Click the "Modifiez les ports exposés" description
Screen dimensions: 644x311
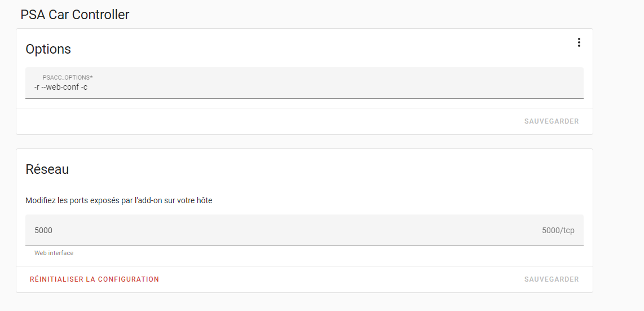point(118,200)
